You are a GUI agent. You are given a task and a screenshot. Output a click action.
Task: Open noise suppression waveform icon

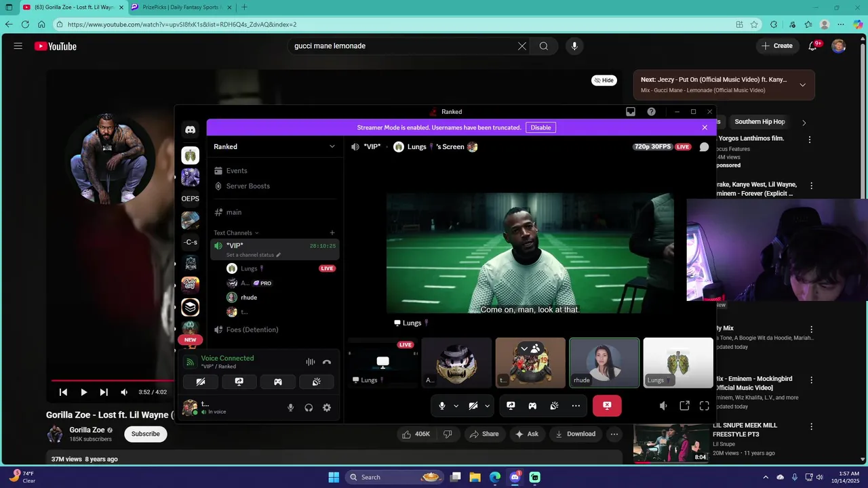pyautogui.click(x=311, y=362)
